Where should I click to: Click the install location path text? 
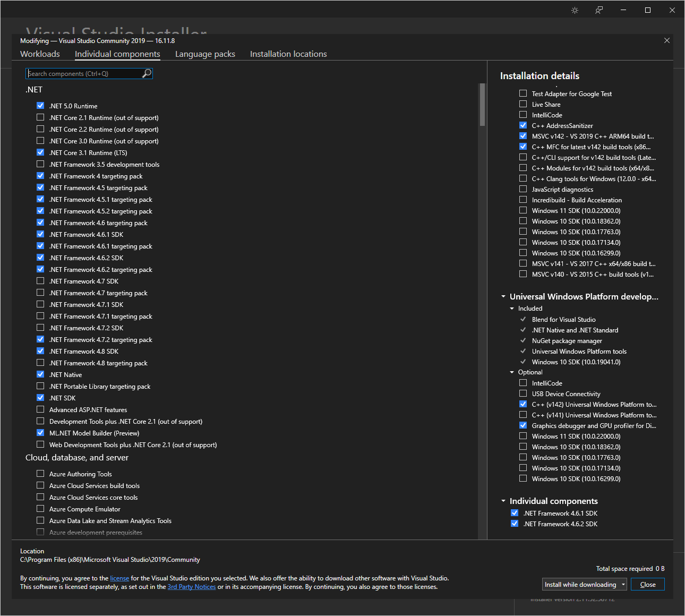pos(110,560)
